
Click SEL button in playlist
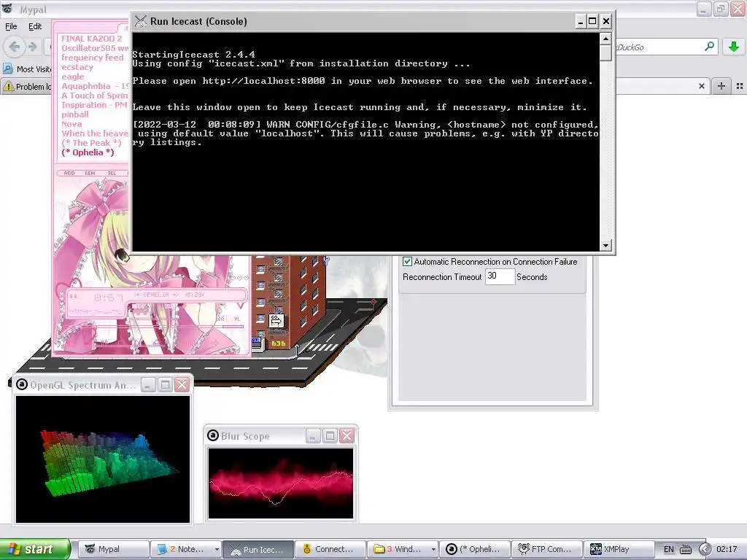tap(112, 173)
